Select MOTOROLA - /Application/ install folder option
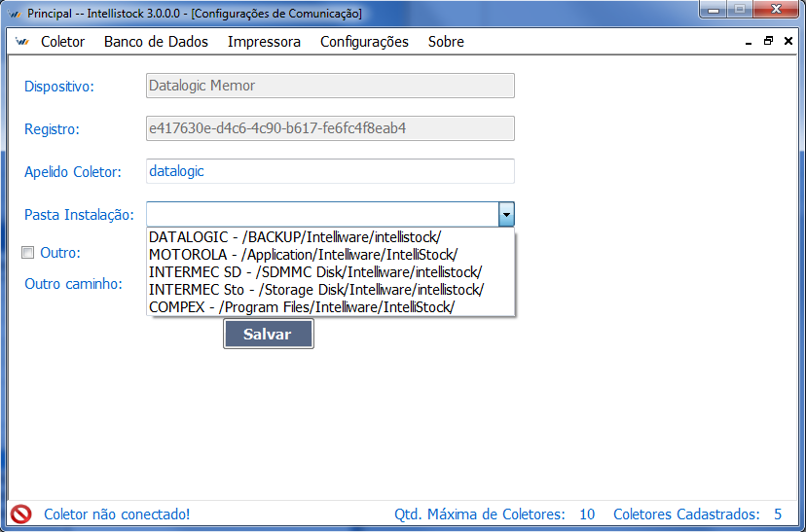 tap(331, 255)
